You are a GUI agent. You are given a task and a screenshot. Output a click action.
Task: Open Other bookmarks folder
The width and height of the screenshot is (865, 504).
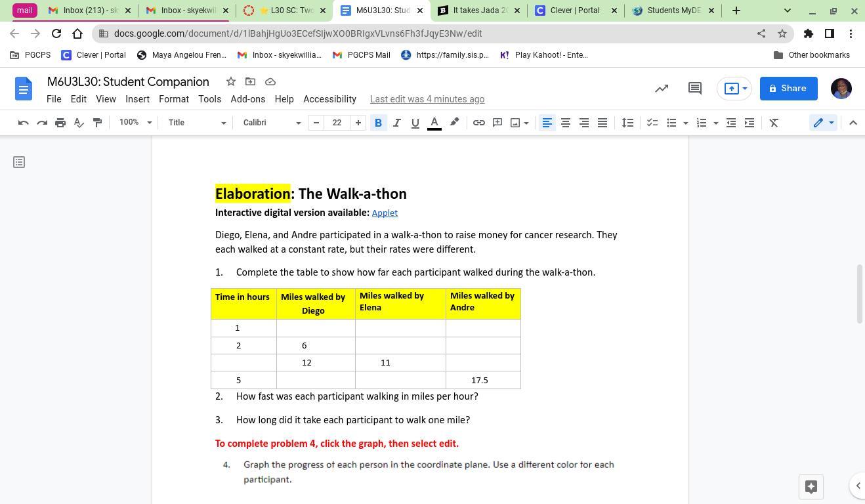click(812, 55)
